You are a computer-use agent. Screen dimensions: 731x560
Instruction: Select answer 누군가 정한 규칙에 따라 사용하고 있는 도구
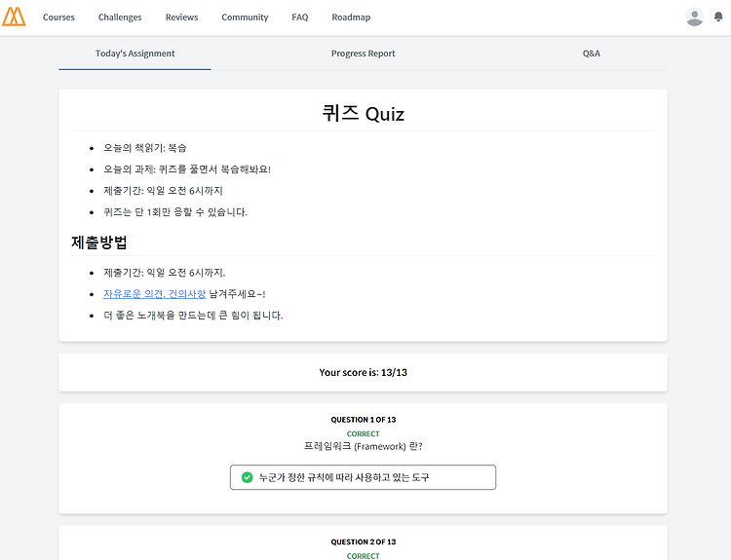pyautogui.click(x=363, y=477)
